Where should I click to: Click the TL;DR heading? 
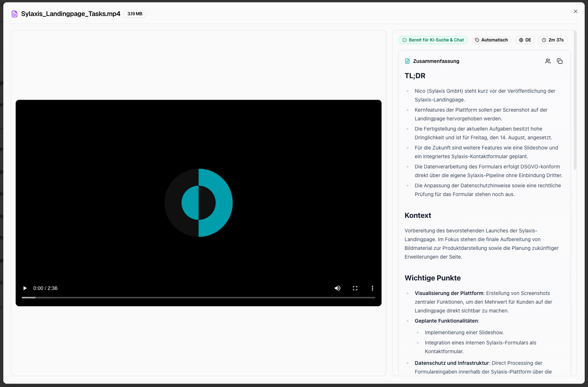[x=415, y=76]
